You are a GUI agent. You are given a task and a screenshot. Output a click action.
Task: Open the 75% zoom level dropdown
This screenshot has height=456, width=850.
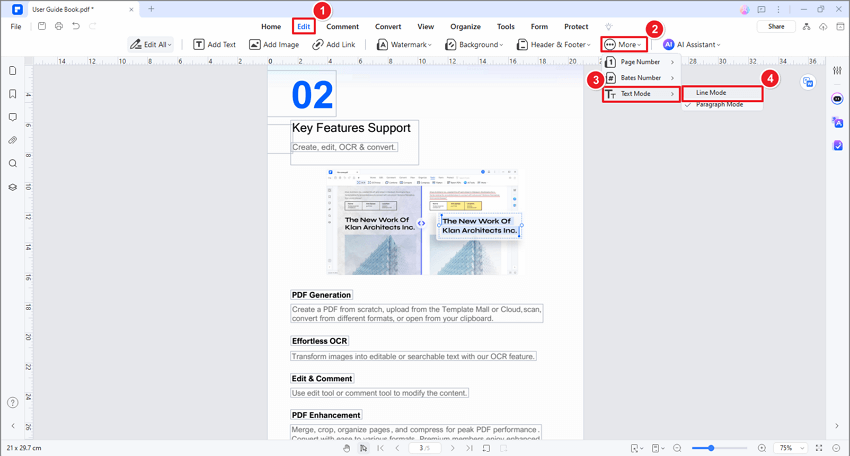point(791,448)
